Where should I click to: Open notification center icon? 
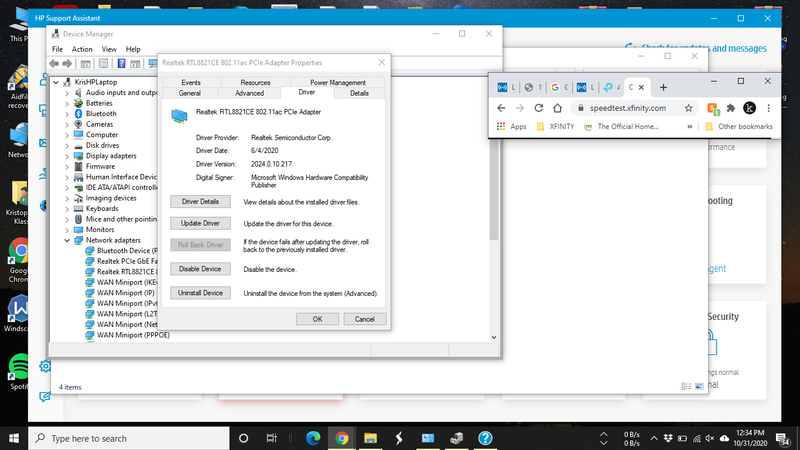(782, 438)
